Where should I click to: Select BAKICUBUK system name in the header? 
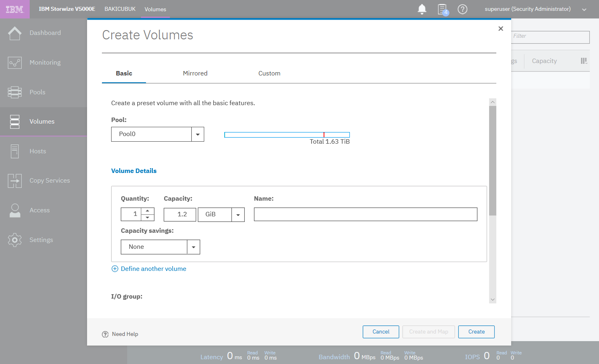[120, 9]
